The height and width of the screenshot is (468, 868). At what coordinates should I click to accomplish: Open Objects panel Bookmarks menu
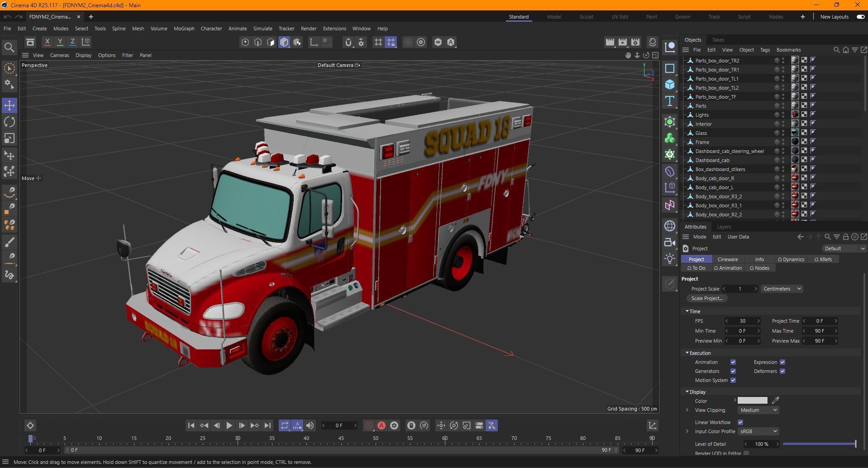pyautogui.click(x=788, y=50)
